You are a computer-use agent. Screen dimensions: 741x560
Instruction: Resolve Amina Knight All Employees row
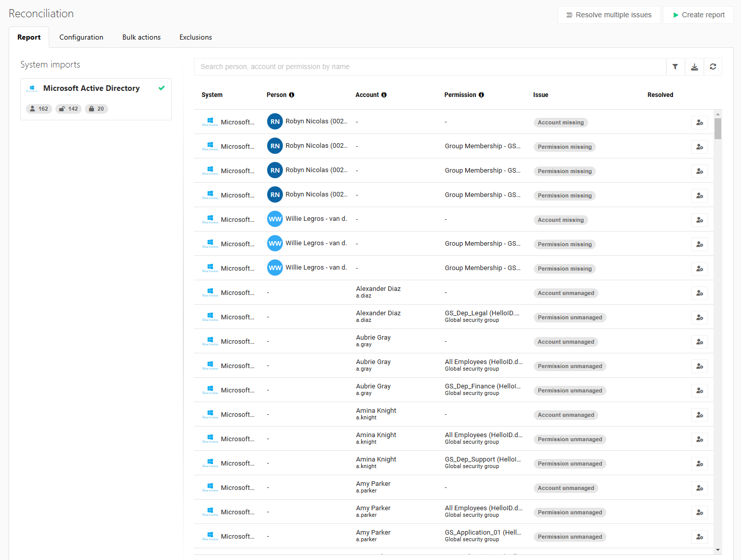click(x=699, y=439)
